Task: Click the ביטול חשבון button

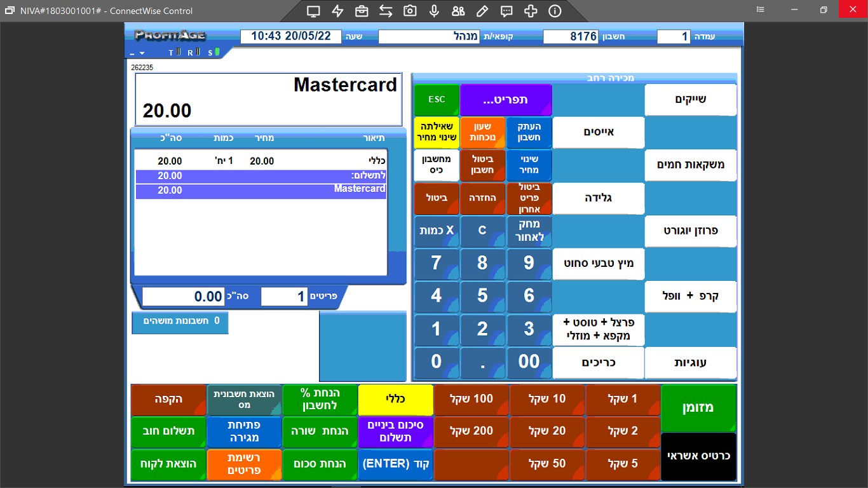Action: tap(483, 165)
